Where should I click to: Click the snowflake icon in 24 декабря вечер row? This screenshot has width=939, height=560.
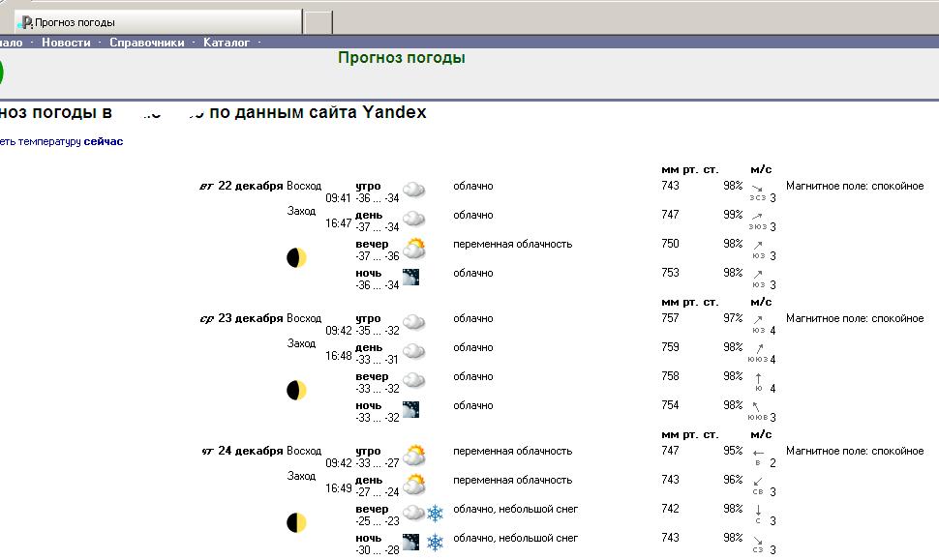coord(436,513)
